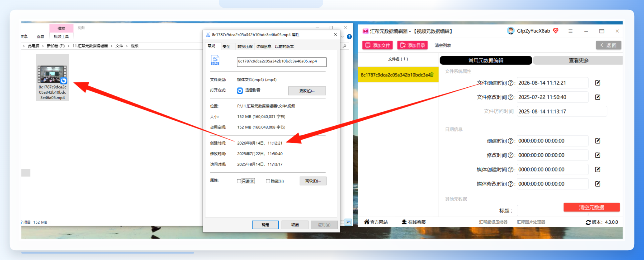Click the refresh icon next to 版本 4.3.0.0
The height and width of the screenshot is (260, 644).
point(588,223)
